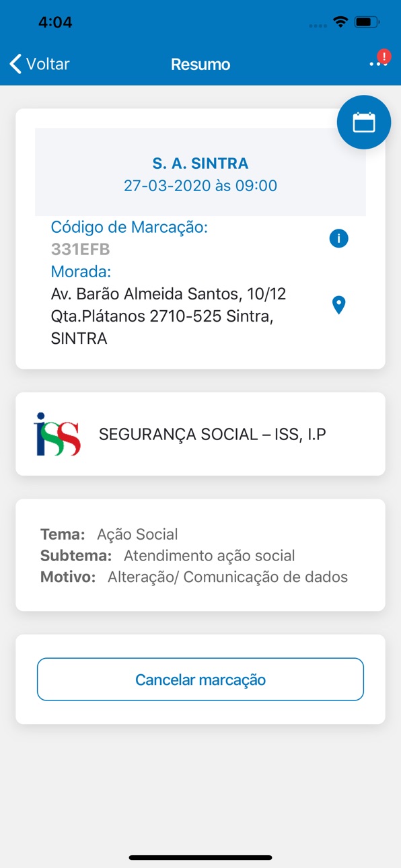
Task: Tap the Motivo: Alteração/ Comunicação de dados row
Action: [194, 577]
